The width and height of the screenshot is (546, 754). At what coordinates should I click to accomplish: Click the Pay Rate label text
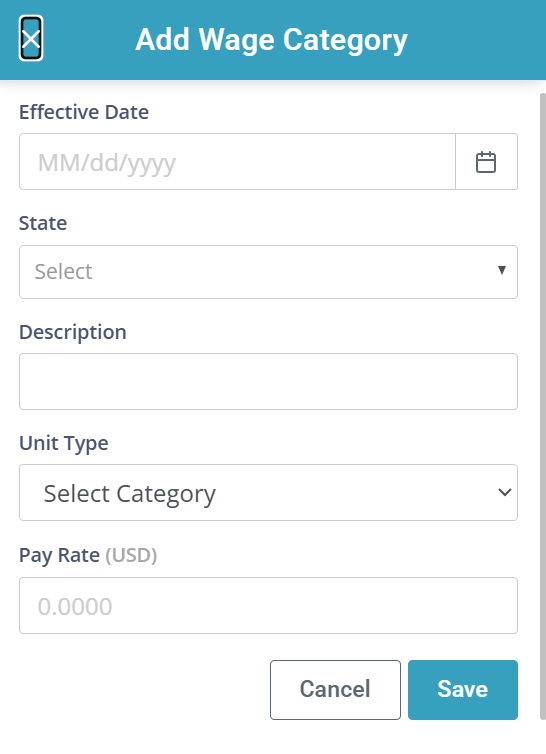[x=59, y=555]
